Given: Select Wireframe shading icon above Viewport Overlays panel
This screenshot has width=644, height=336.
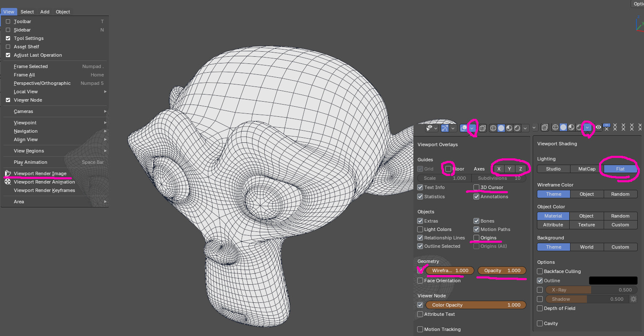Looking at the screenshot, I should coord(493,128).
